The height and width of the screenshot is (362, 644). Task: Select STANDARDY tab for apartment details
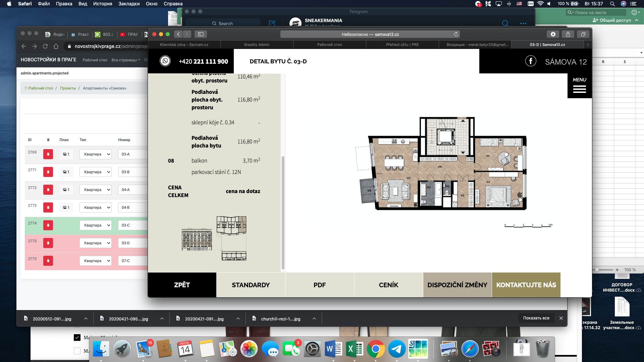(x=251, y=285)
